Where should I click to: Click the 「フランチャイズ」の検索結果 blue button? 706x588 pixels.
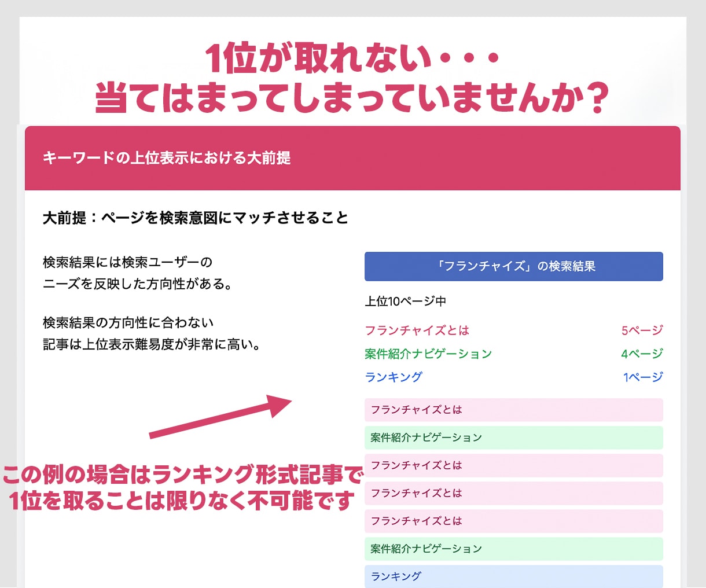coord(513,266)
